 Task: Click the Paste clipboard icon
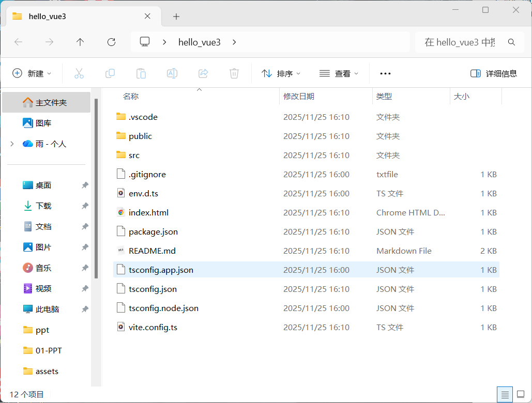coord(141,73)
